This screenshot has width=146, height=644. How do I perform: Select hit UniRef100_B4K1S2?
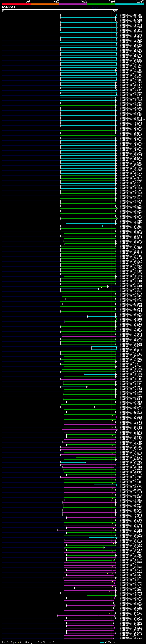click(131, 590)
